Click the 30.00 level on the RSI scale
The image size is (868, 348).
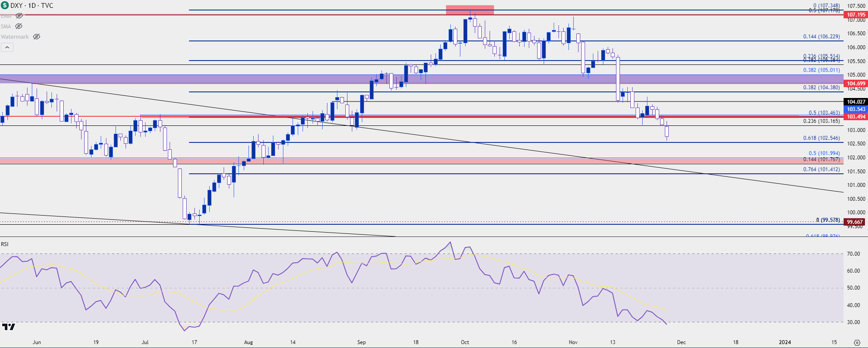point(854,322)
